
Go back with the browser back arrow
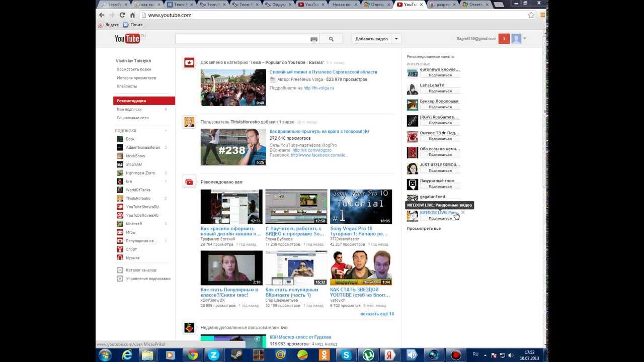[x=102, y=15]
